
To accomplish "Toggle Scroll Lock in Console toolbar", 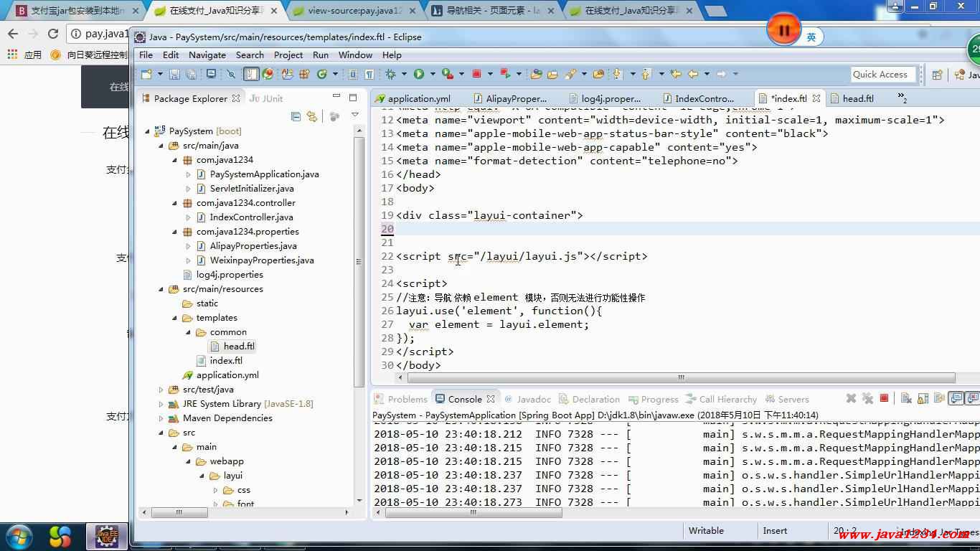I will coord(923,398).
